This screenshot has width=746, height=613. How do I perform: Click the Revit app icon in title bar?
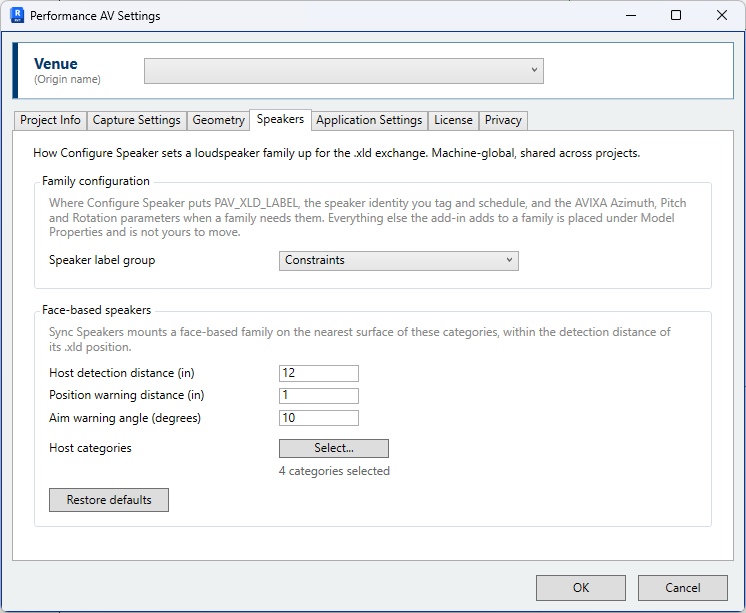click(17, 15)
